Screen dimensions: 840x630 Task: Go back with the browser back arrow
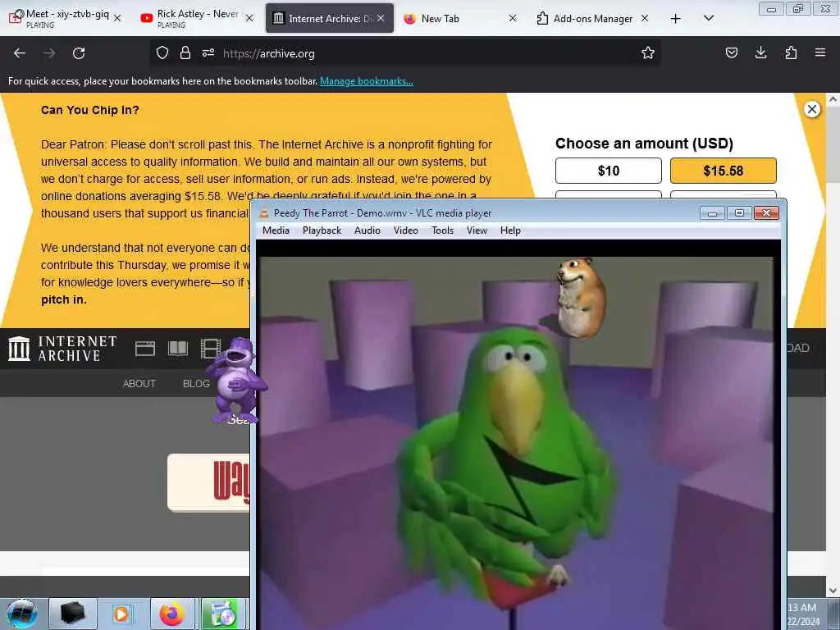pyautogui.click(x=20, y=53)
